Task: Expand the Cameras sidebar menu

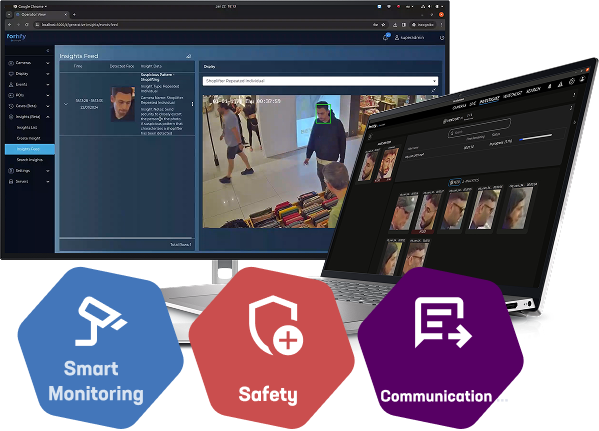Action: click(29, 63)
